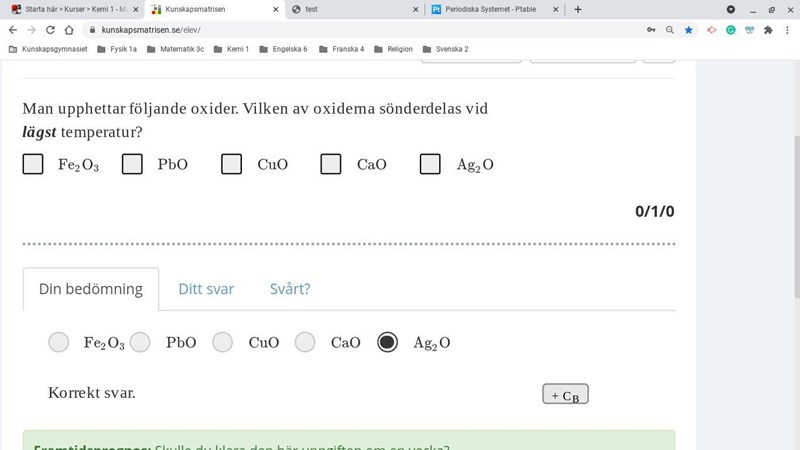This screenshot has height=450, width=800.
Task: Open Chrome's three-dot menu
Action: tap(787, 30)
